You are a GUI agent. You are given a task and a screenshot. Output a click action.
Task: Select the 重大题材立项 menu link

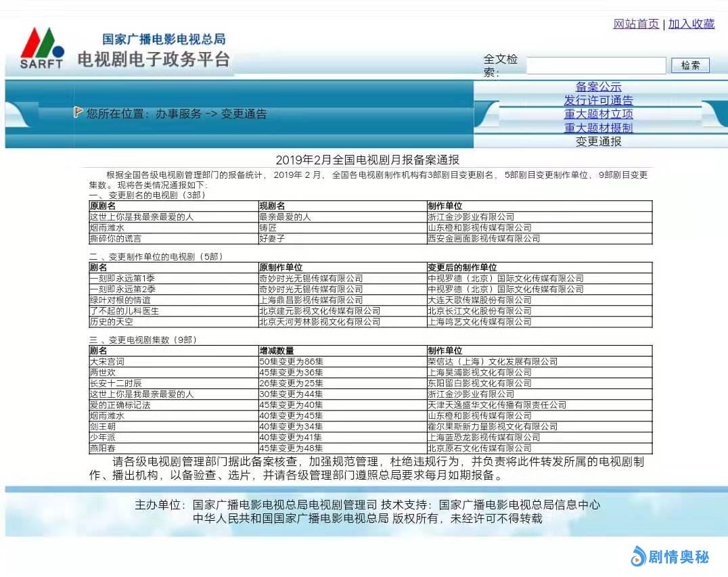tap(598, 114)
